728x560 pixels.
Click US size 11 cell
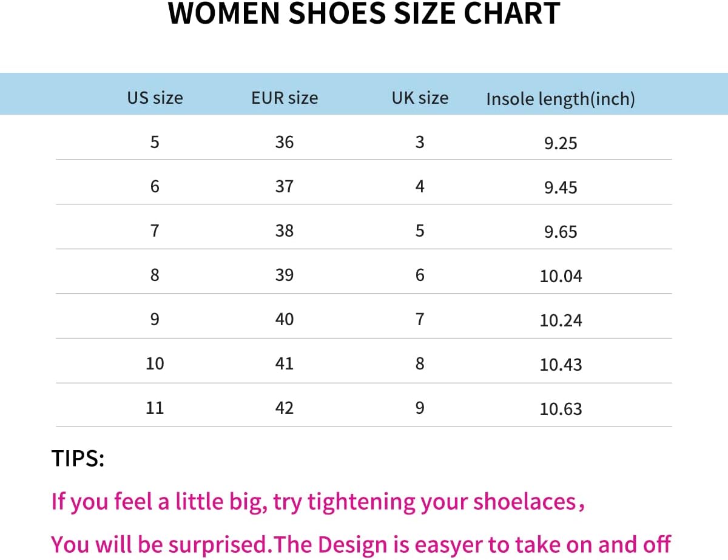(155, 407)
